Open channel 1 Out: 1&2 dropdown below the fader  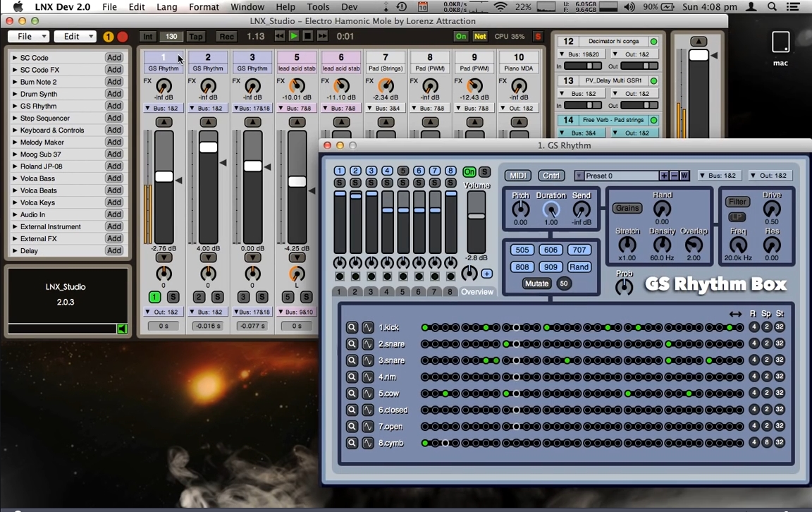tap(164, 312)
